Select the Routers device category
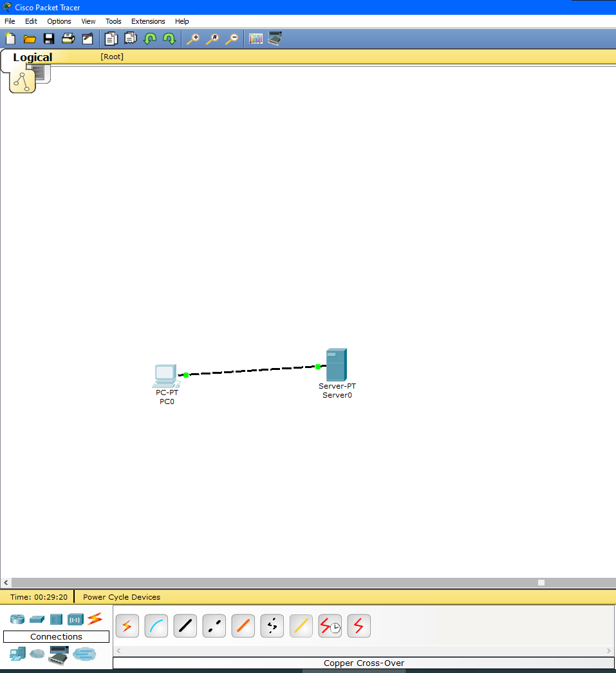This screenshot has height=673, width=616. click(17, 619)
